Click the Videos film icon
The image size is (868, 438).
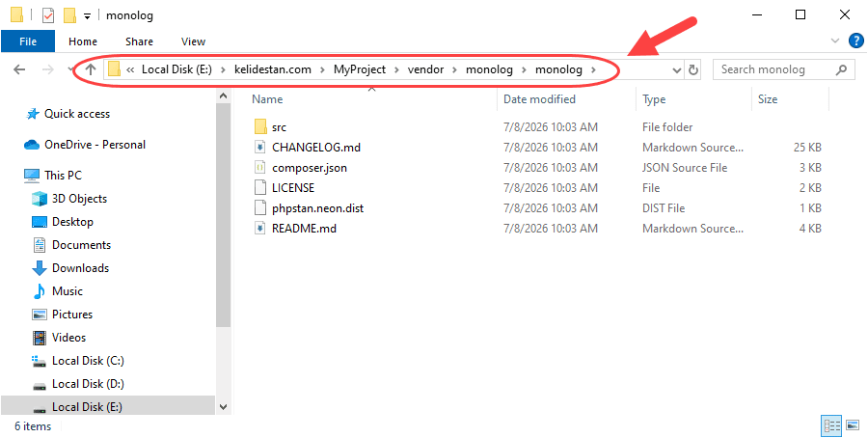tap(40, 338)
